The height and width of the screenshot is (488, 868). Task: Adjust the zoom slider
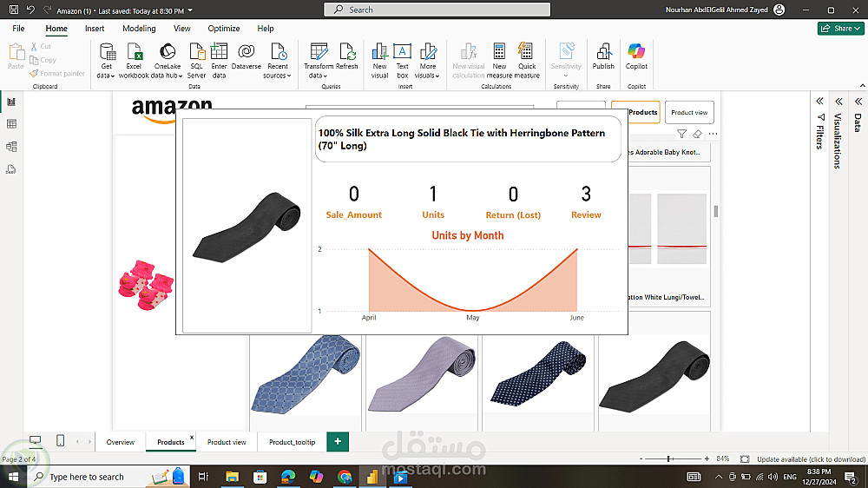coord(668,458)
